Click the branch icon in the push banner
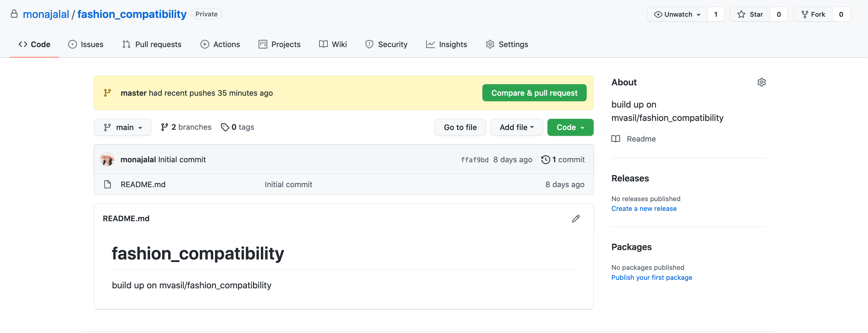 click(x=107, y=93)
